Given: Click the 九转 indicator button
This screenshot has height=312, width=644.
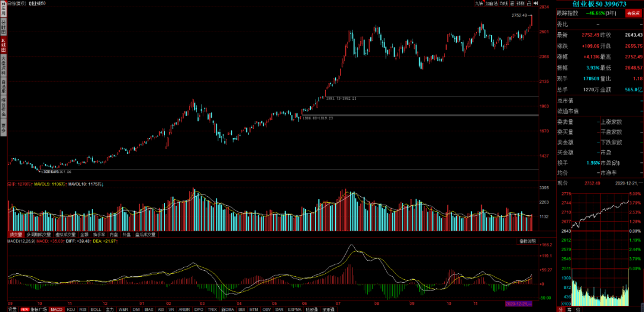Looking at the screenshot, I should tap(479, 4).
